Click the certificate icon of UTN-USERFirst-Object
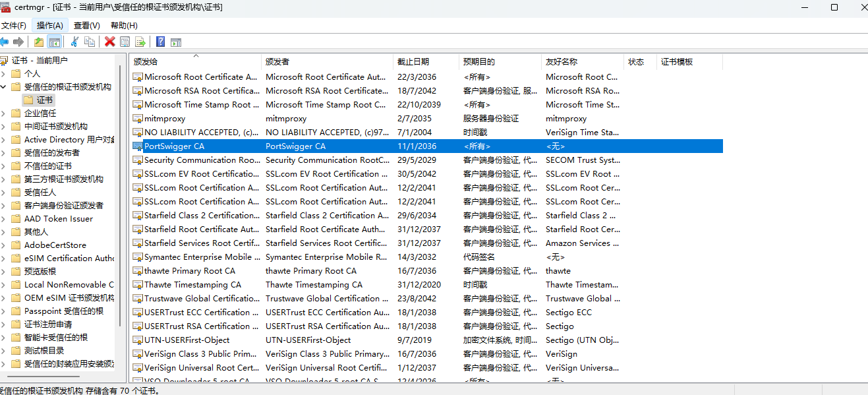 click(x=138, y=340)
